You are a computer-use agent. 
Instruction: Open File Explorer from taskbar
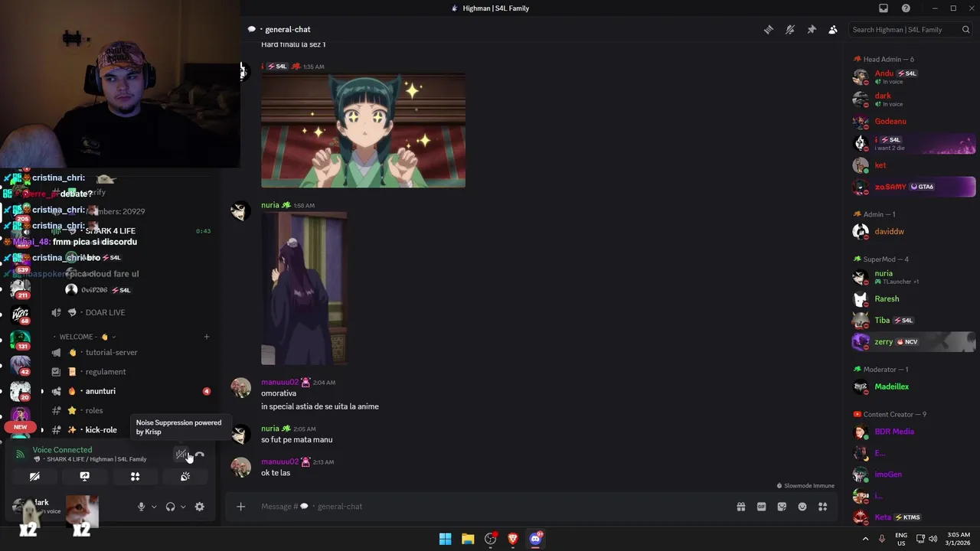coord(468,539)
